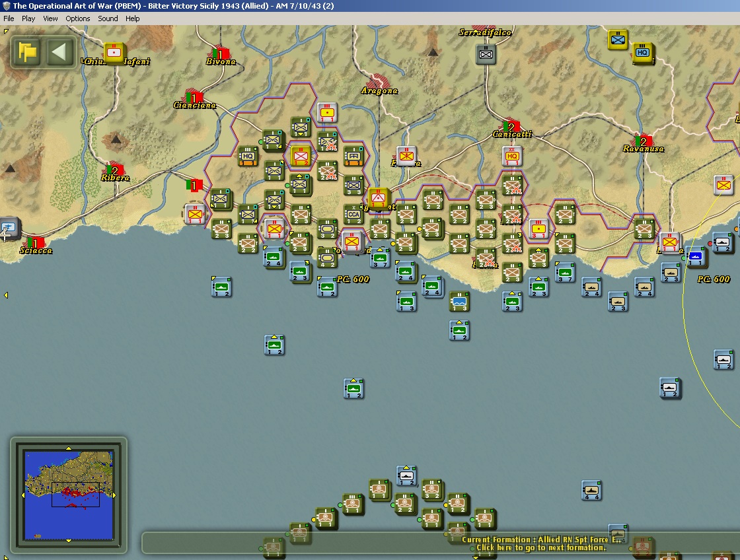Select the landing craft directly below wave unit
This screenshot has height=560, width=740.
pyautogui.click(x=459, y=330)
